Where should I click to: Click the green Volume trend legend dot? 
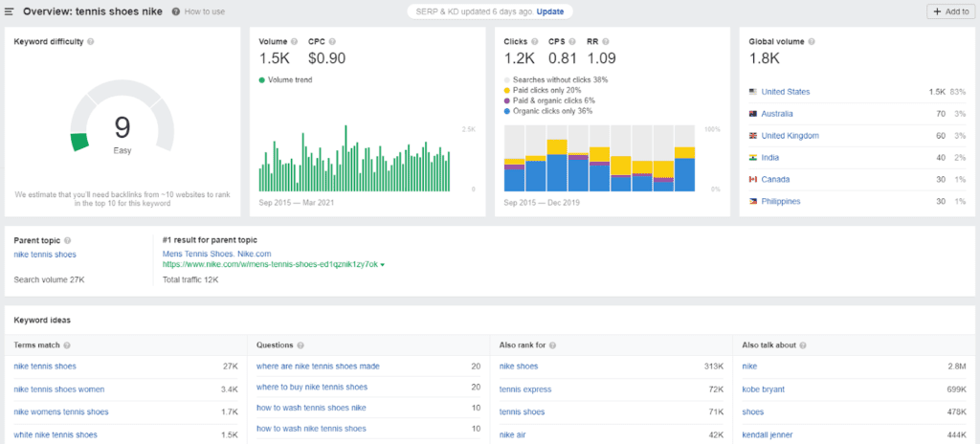tap(261, 80)
